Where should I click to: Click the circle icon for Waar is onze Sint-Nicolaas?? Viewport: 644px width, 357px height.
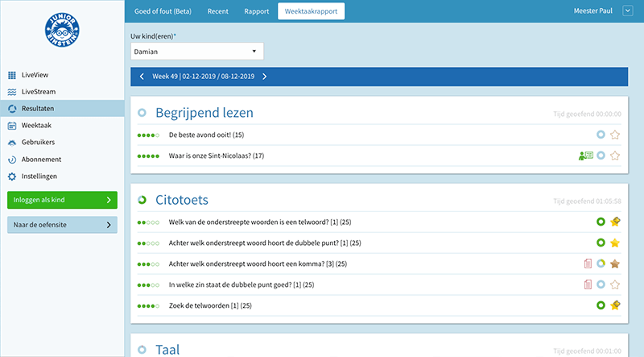tap(601, 156)
